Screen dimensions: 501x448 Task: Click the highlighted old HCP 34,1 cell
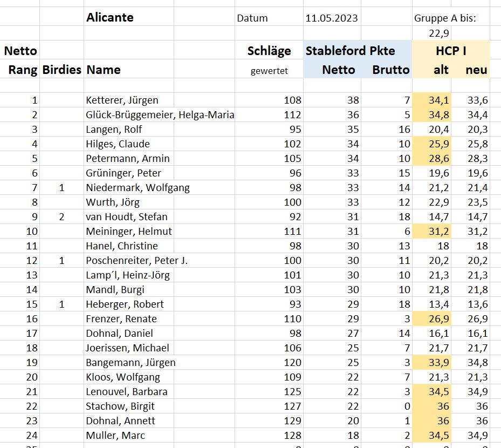431,100
